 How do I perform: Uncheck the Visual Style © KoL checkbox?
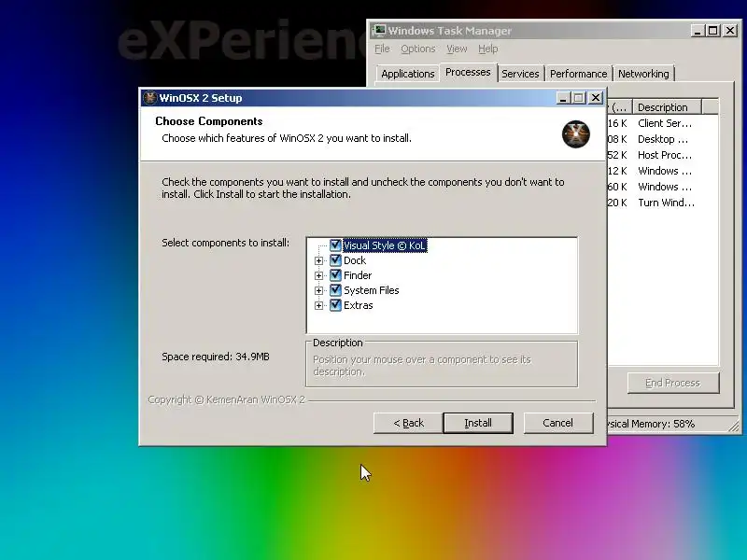click(x=335, y=245)
